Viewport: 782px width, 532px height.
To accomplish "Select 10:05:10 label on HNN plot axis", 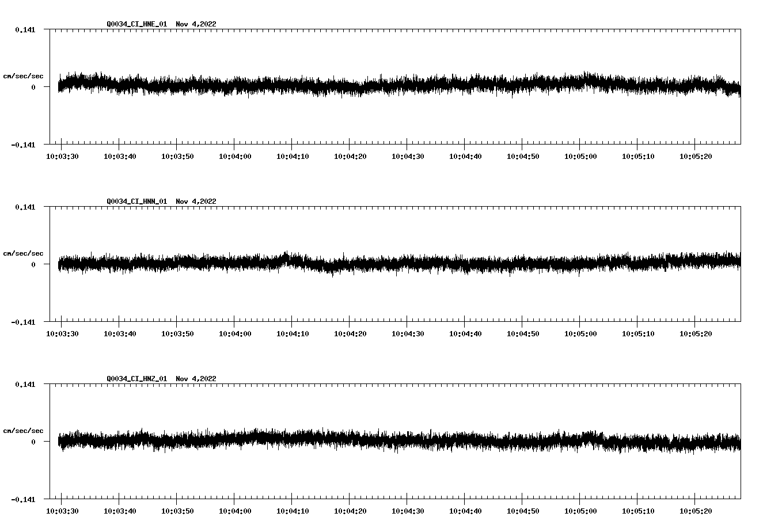I will [638, 333].
